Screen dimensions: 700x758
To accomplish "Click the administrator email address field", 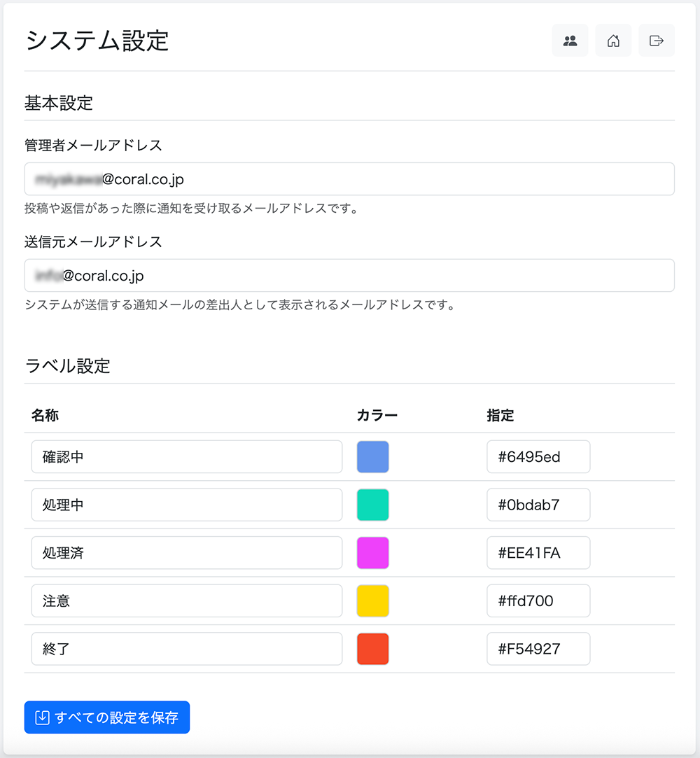I will tap(349, 179).
